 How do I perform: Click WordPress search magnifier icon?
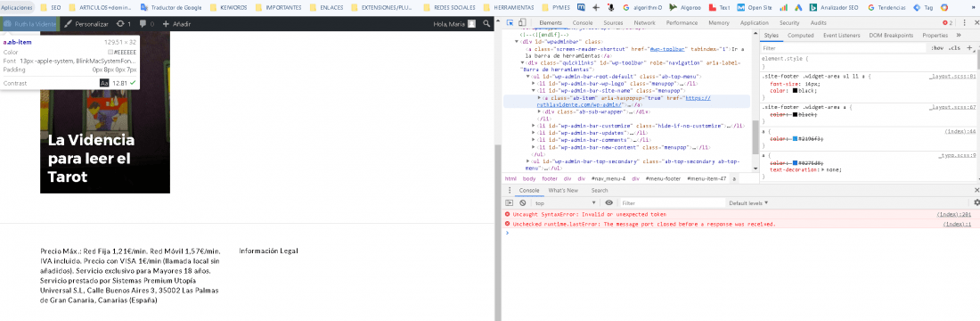(x=486, y=24)
